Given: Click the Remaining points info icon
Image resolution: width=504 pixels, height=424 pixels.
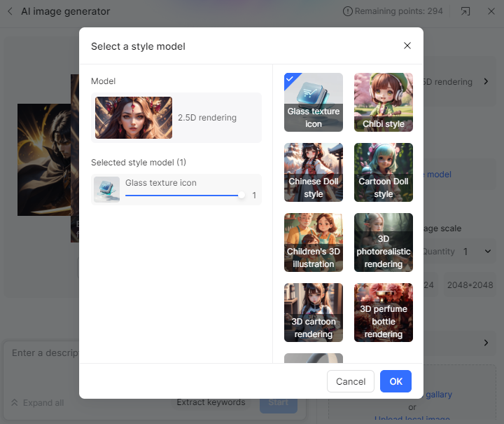Looking at the screenshot, I should [347, 11].
